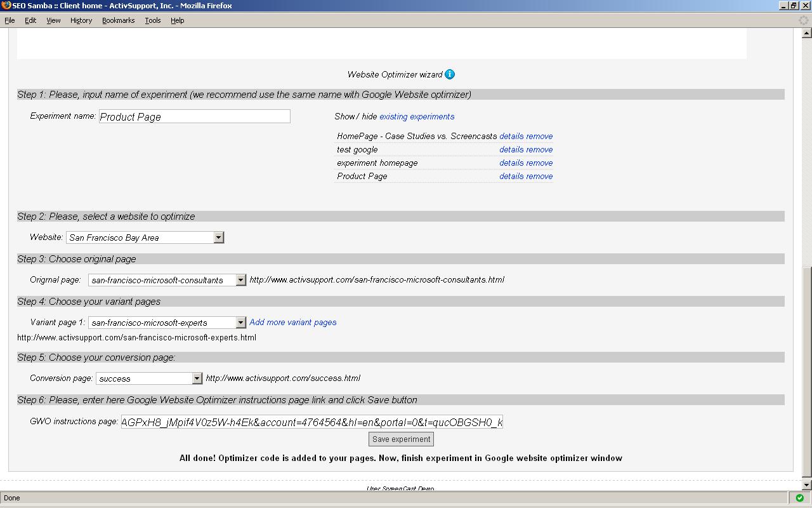Focus the Experiment name input field

pyautogui.click(x=195, y=116)
